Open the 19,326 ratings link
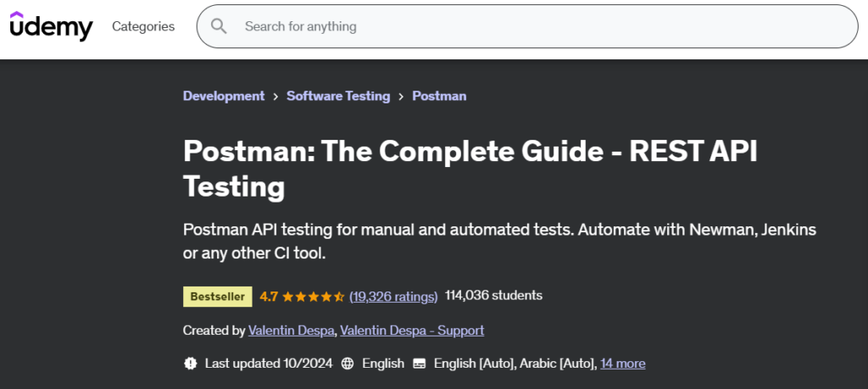The height and width of the screenshot is (389, 868). 393,297
